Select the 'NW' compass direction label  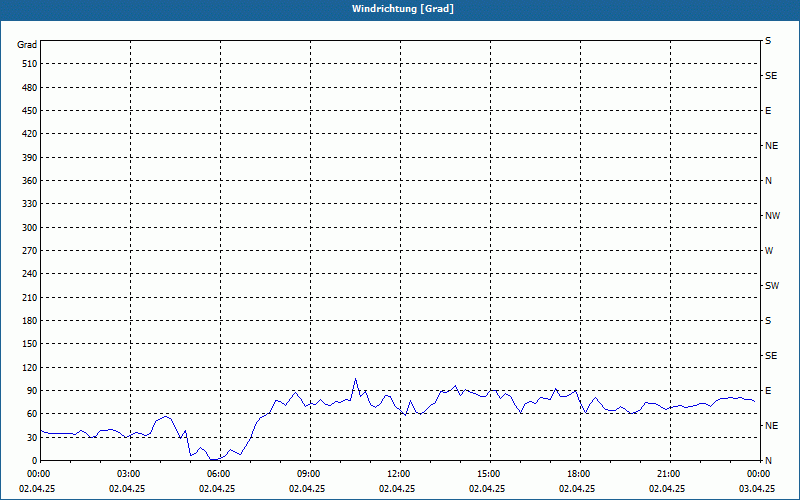772,216
